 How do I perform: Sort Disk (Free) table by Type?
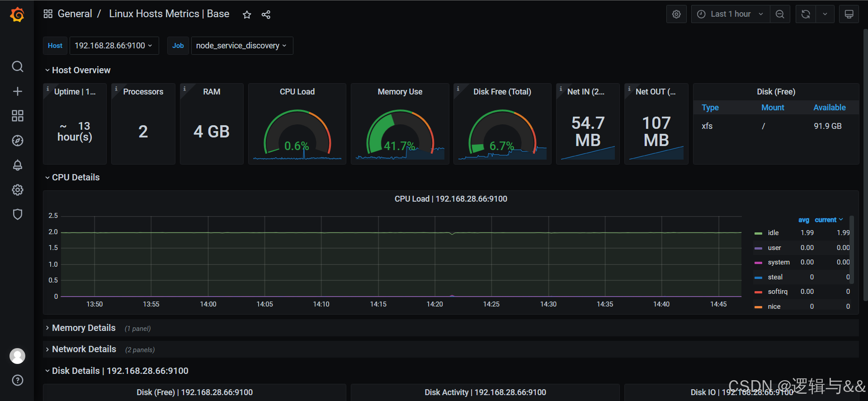(710, 108)
